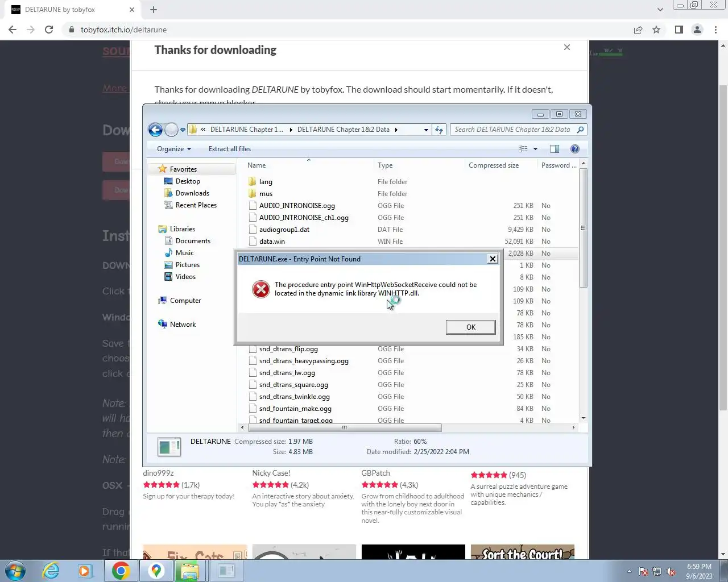Open Windows Media Player from taskbar
This screenshot has height=582, width=728.
pos(85,571)
